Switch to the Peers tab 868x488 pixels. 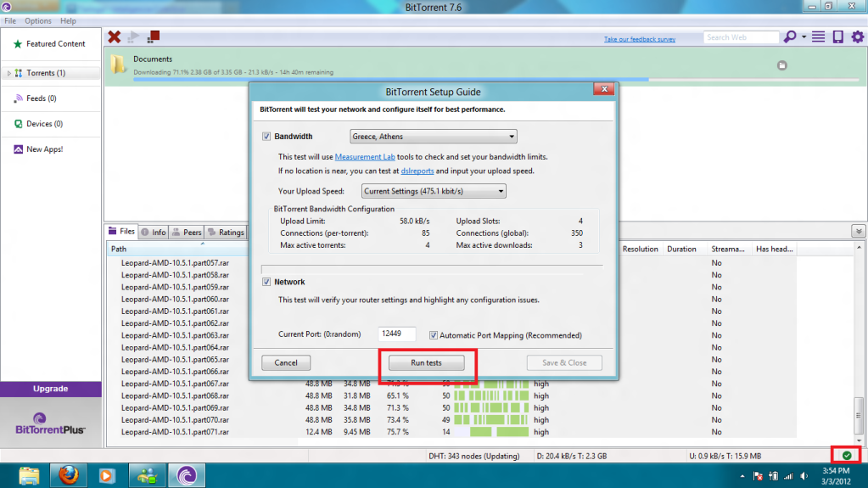[187, 232]
